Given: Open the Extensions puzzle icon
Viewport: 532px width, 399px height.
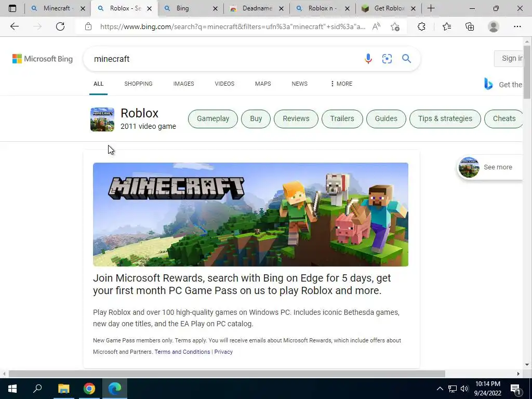Looking at the screenshot, I should pos(421,26).
